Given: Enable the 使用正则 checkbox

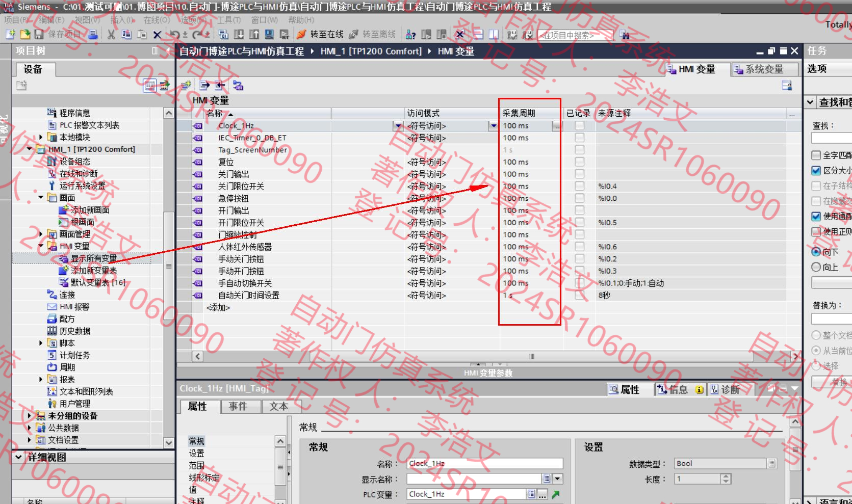Looking at the screenshot, I should coord(816,231).
